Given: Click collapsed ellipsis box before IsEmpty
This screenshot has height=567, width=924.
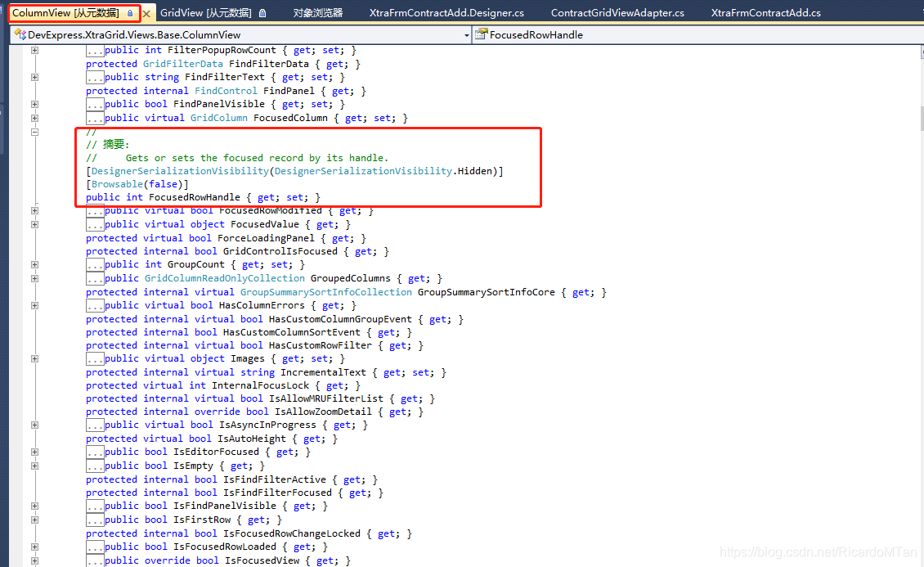Looking at the screenshot, I should 95,466.
